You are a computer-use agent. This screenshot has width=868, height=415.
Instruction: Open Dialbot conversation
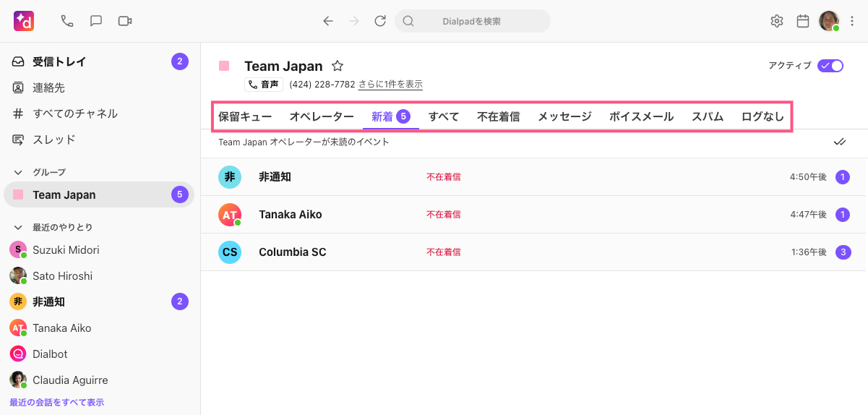(100, 354)
